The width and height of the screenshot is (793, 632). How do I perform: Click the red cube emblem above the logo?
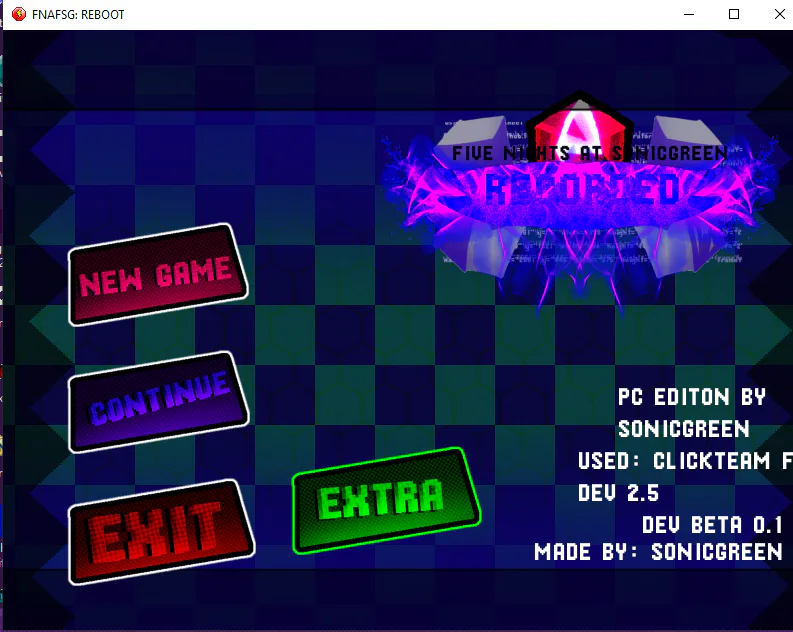pos(580,126)
